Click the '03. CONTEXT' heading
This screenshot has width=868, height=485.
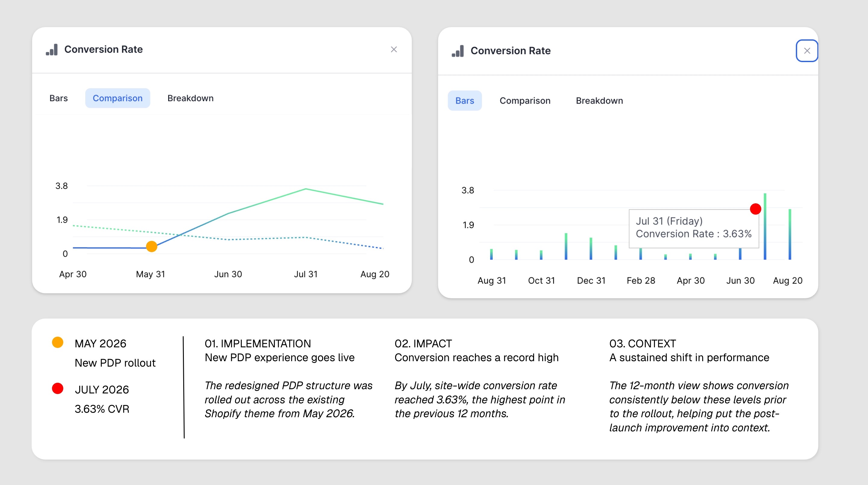click(x=643, y=343)
